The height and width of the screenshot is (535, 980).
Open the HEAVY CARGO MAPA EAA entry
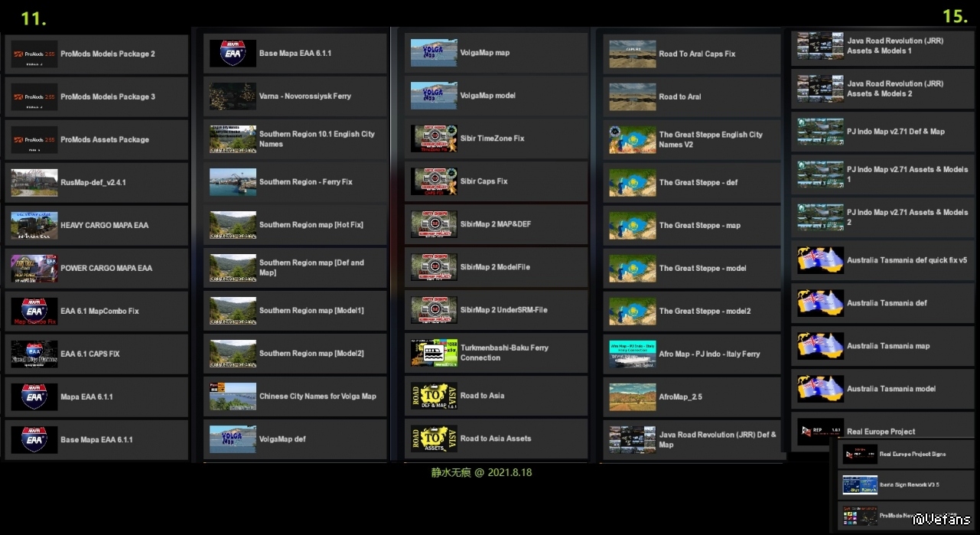click(x=96, y=226)
